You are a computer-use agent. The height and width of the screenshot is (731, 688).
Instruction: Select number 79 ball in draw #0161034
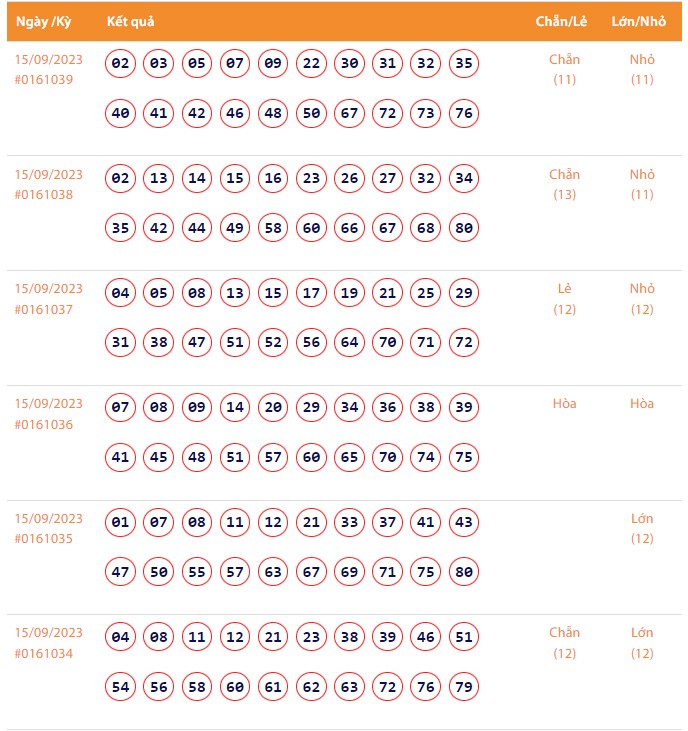464,687
